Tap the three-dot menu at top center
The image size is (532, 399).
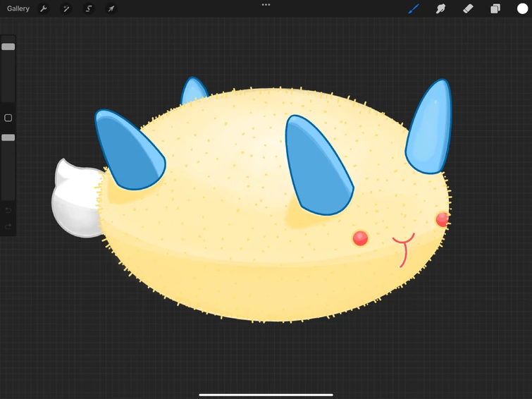[266, 5]
